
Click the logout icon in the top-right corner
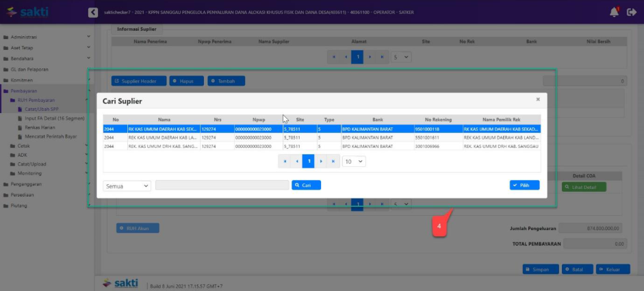[632, 12]
